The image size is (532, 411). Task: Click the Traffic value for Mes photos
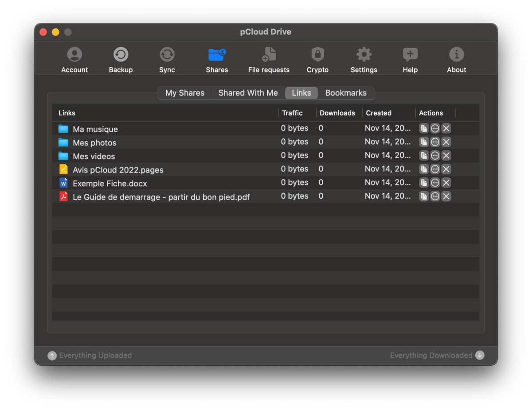pyautogui.click(x=294, y=142)
